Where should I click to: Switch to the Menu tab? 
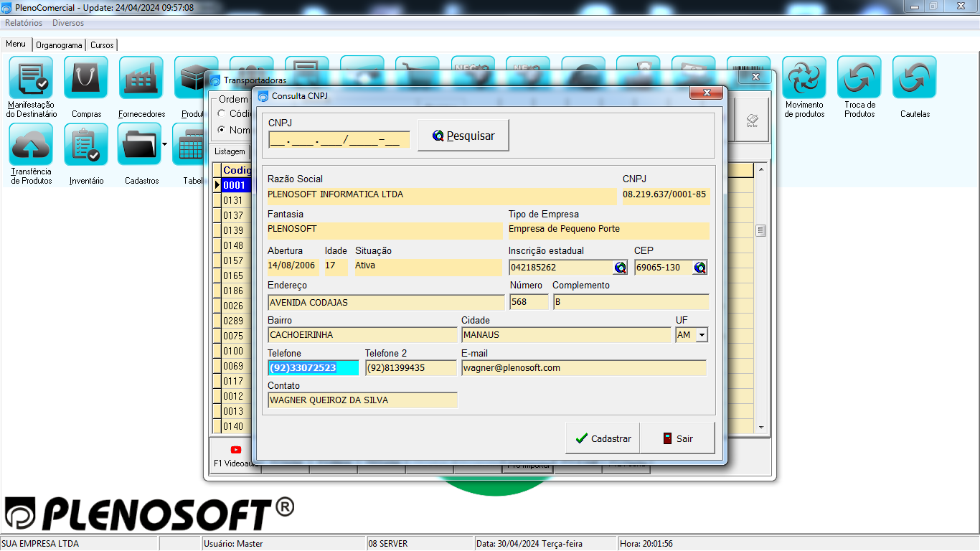(x=16, y=44)
